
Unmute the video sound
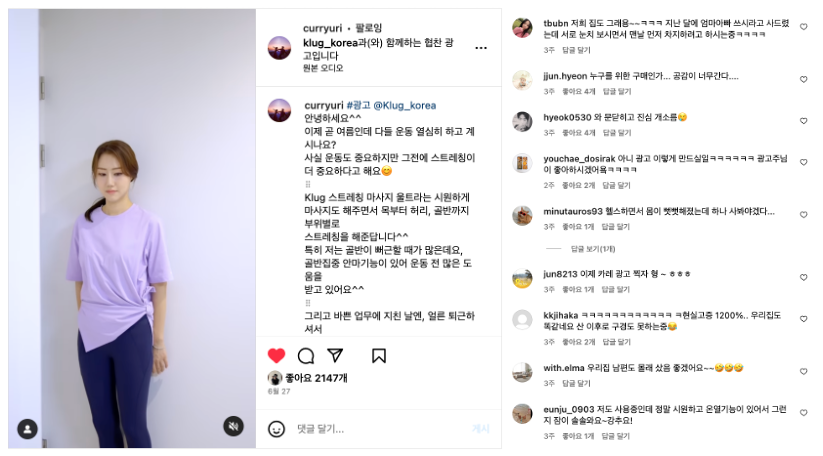click(x=234, y=426)
